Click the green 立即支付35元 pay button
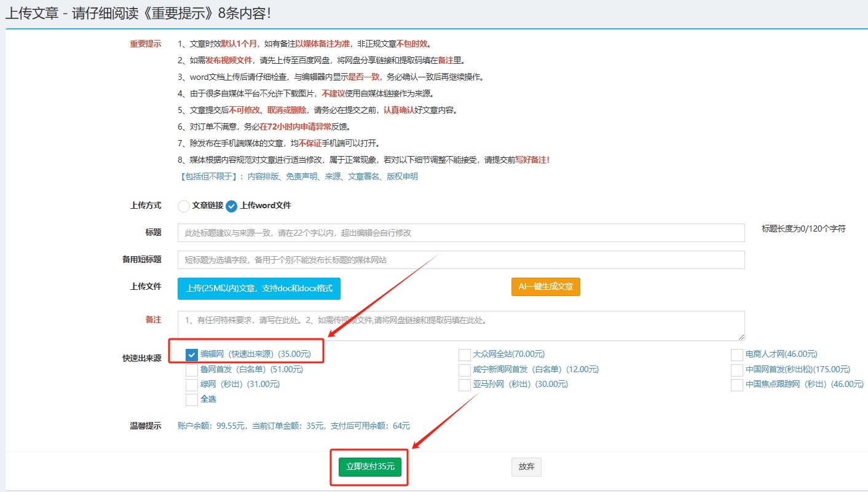Image resolution: width=868 pixels, height=492 pixels. pos(369,467)
